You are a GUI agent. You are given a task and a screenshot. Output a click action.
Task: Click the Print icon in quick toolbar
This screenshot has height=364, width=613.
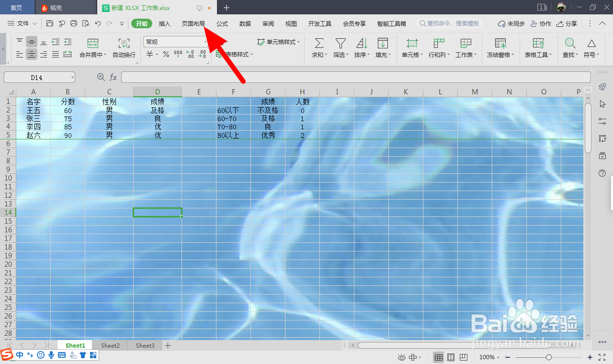[x=74, y=23]
